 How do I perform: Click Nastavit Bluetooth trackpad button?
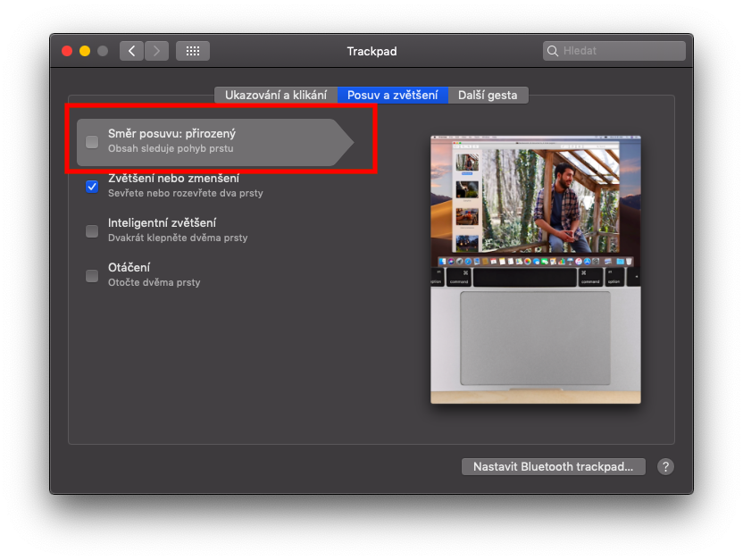[x=553, y=466]
